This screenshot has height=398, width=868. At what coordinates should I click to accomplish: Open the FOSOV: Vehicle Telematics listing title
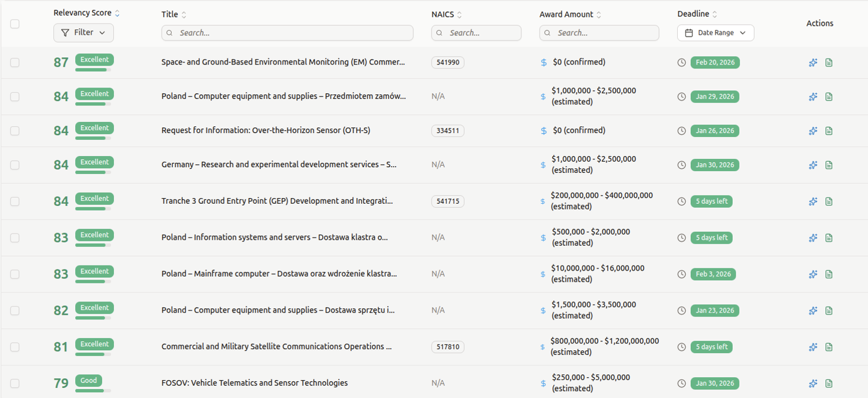254,383
